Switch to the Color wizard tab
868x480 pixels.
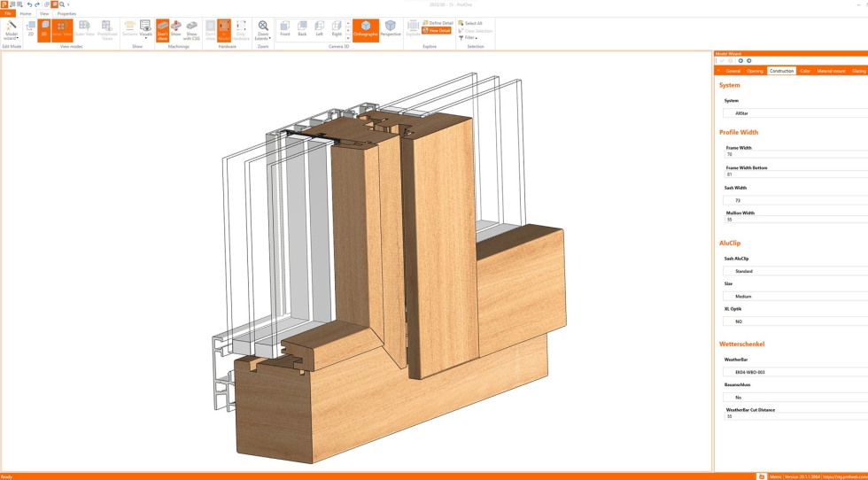pos(805,71)
